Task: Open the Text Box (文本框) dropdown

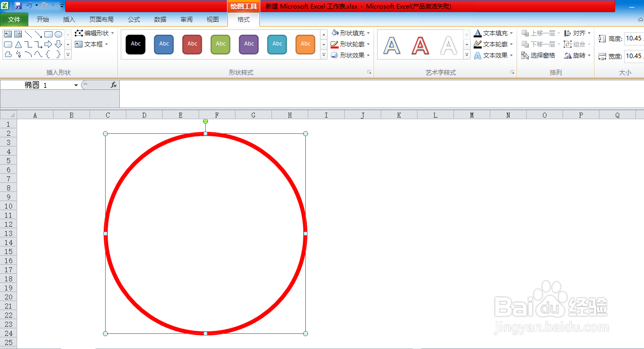Action: 91,44
